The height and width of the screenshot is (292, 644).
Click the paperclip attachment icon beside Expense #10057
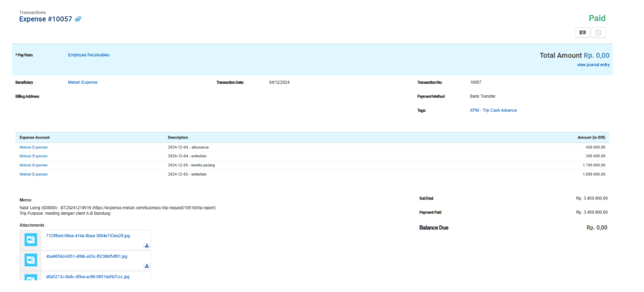pos(78,19)
